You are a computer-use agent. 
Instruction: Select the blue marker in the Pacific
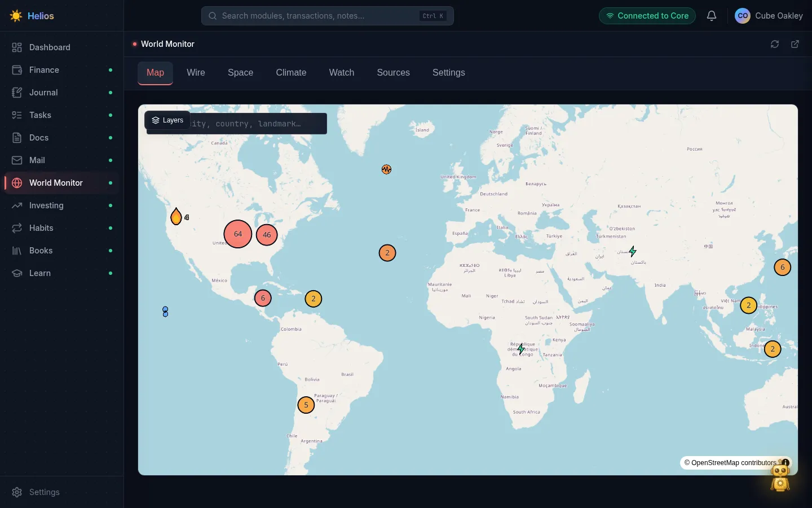coord(165,312)
